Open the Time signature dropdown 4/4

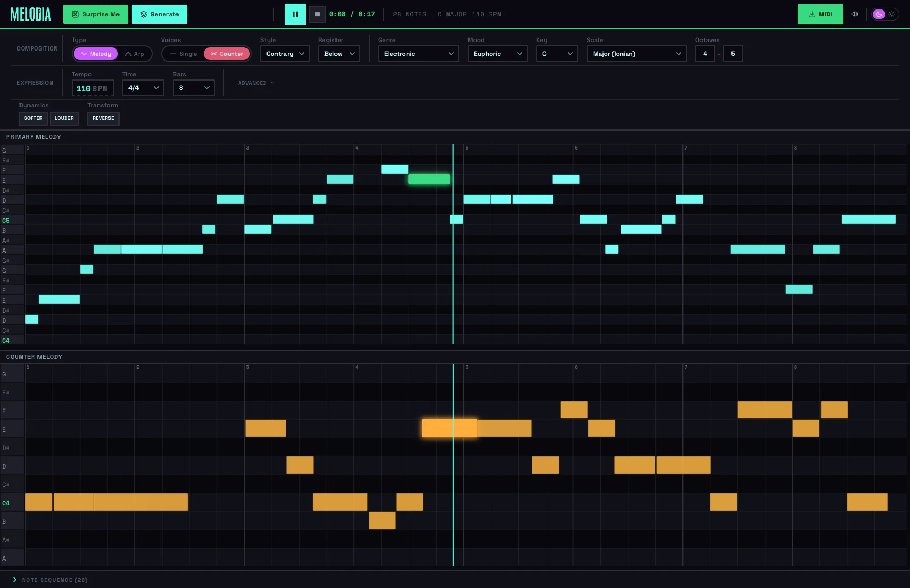143,88
